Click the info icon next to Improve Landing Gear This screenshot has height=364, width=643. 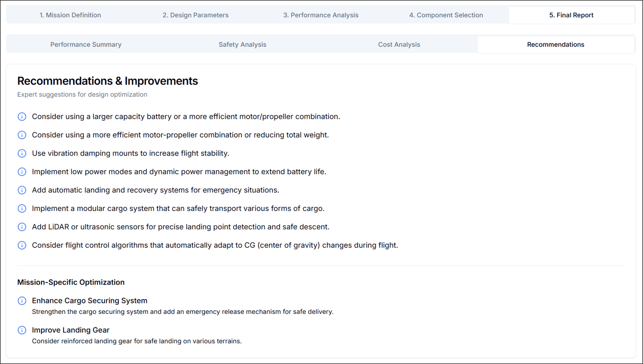tap(22, 330)
